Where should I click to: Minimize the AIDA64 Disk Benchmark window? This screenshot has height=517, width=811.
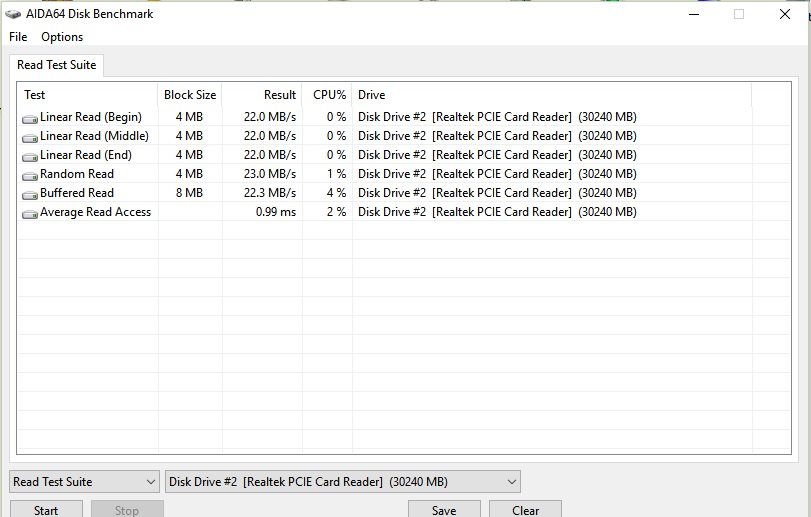694,14
